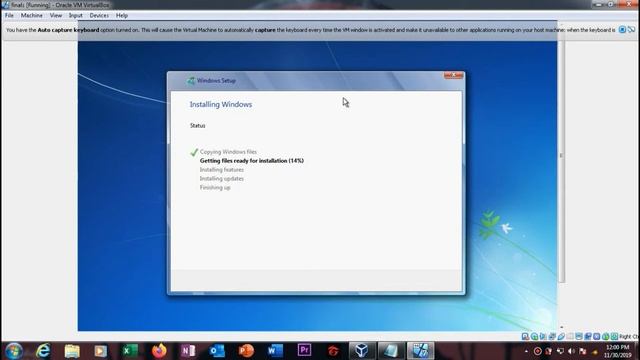Image resolution: width=640 pixels, height=360 pixels.
Task: Click the 'Installing Windows' heading
Action: point(221,104)
